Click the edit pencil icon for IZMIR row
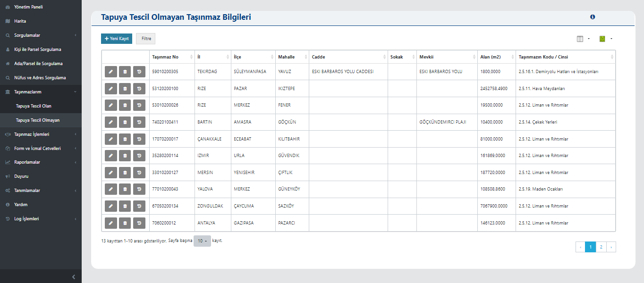 [110, 156]
